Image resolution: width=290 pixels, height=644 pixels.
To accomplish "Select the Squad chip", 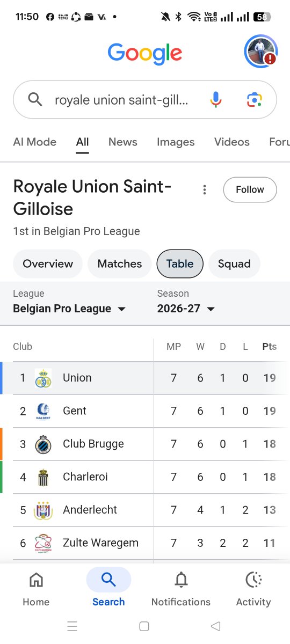I will pos(234,264).
